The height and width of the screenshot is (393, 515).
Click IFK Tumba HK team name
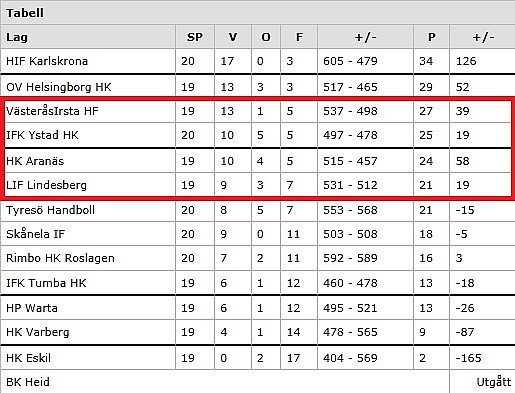[x=46, y=283]
